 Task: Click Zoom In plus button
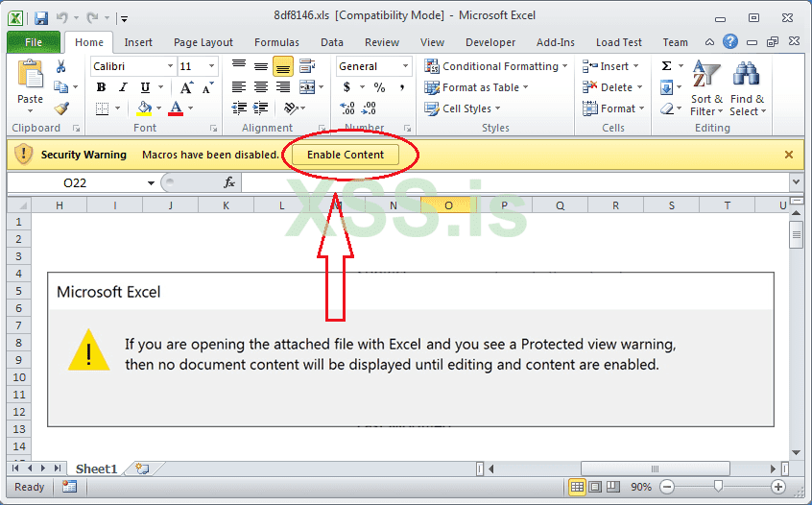(777, 487)
